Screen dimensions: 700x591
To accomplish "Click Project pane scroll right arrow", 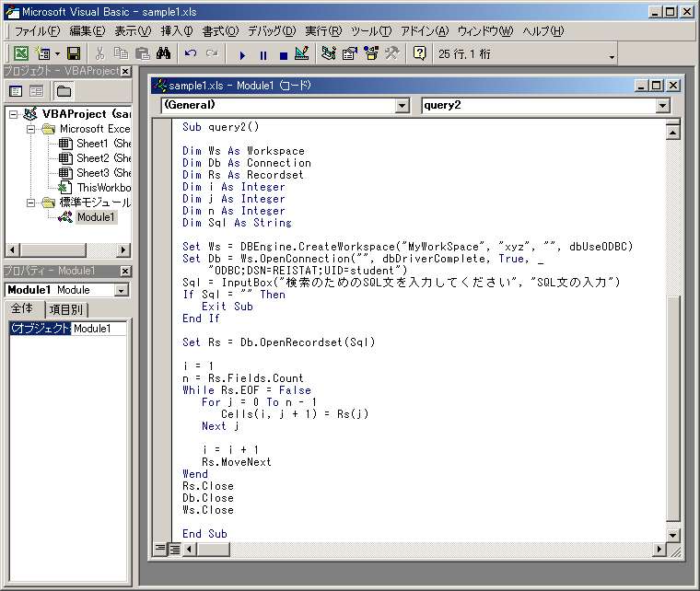I will [123, 249].
